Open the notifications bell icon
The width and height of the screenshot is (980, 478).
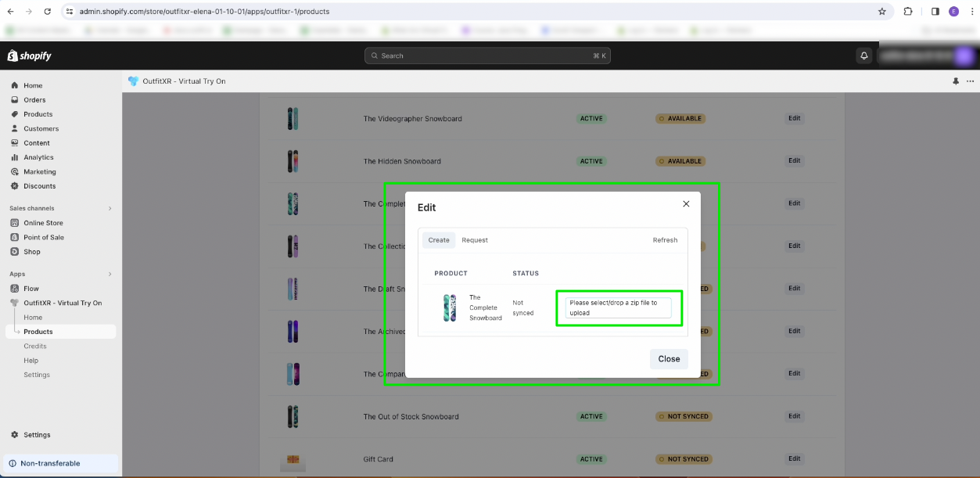click(864, 56)
